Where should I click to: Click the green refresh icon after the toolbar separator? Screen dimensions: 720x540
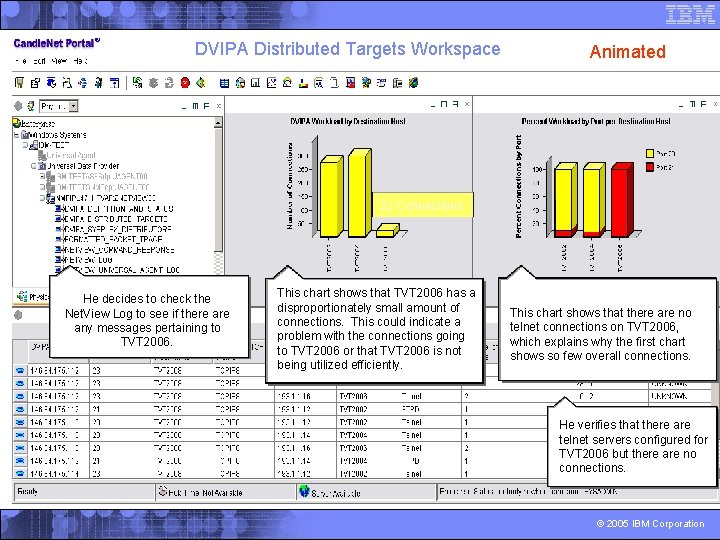click(x=137, y=83)
